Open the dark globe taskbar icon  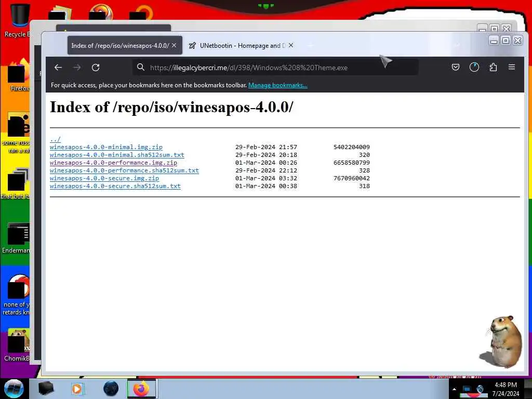111,389
